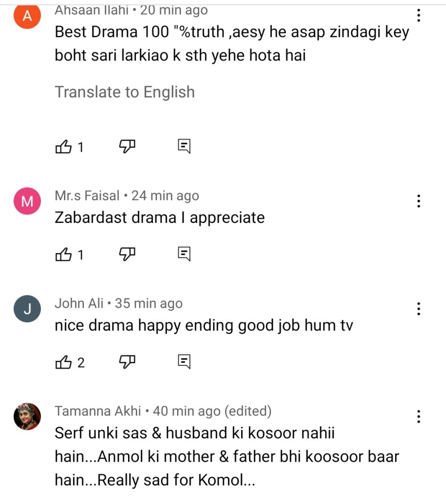Like Ahsaan Ilahi's comment
446x504 pixels.
pos(64,147)
